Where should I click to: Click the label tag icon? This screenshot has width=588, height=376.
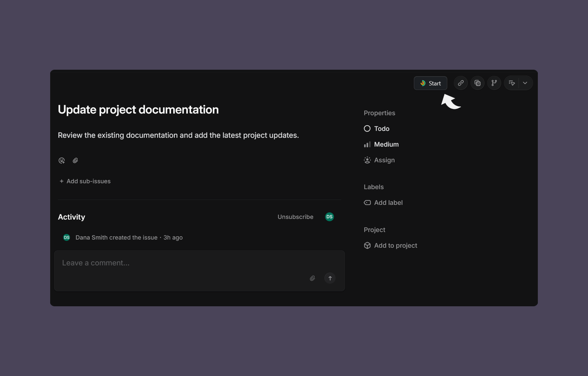point(367,202)
